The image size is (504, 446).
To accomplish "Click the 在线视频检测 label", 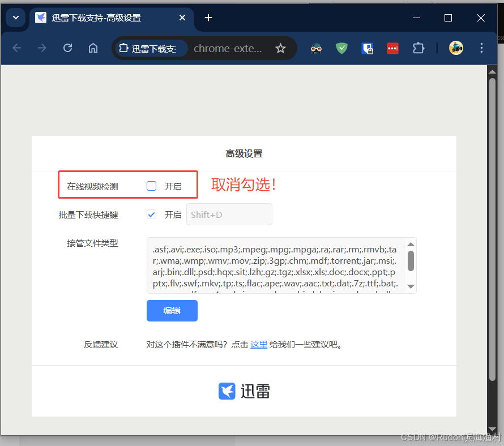I will point(92,186).
